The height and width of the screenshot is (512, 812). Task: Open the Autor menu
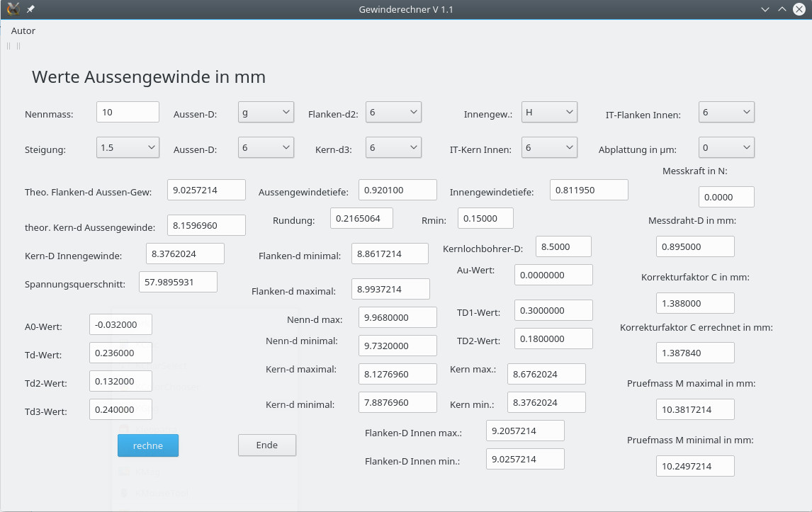tap(23, 30)
